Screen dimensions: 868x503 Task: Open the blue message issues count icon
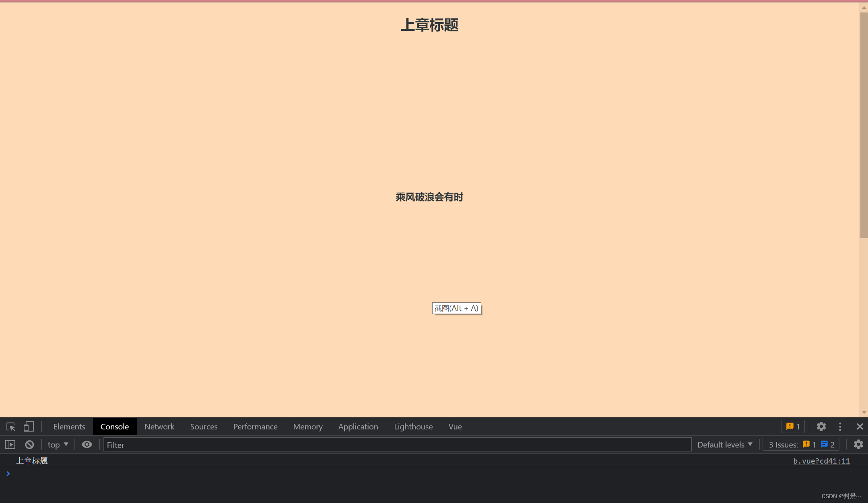pyautogui.click(x=824, y=445)
